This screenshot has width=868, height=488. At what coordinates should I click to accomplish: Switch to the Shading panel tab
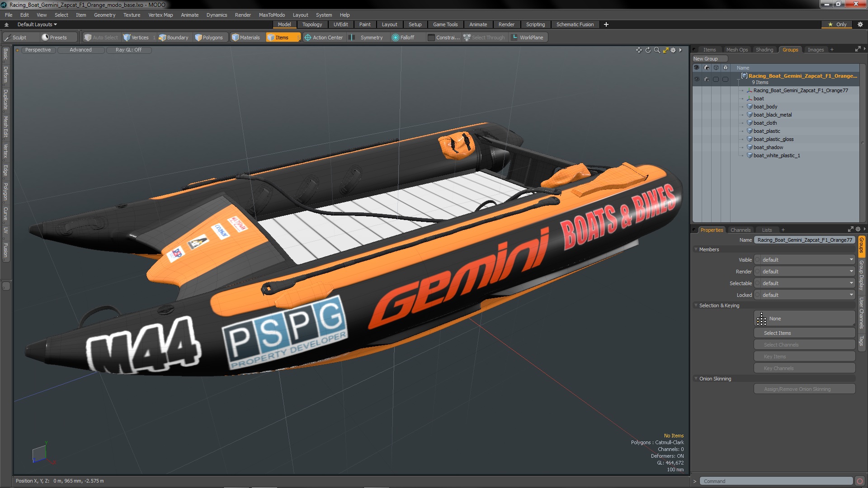coord(764,50)
